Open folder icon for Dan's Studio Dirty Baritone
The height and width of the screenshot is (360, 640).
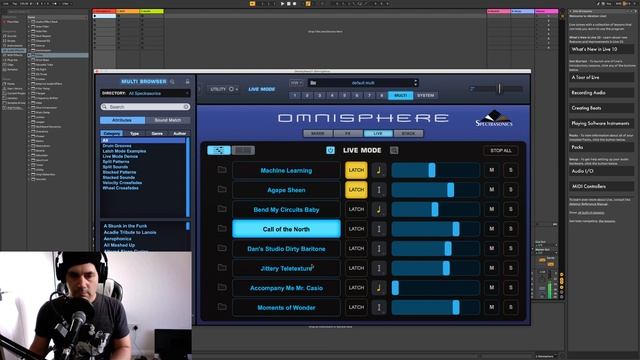(x=222, y=248)
